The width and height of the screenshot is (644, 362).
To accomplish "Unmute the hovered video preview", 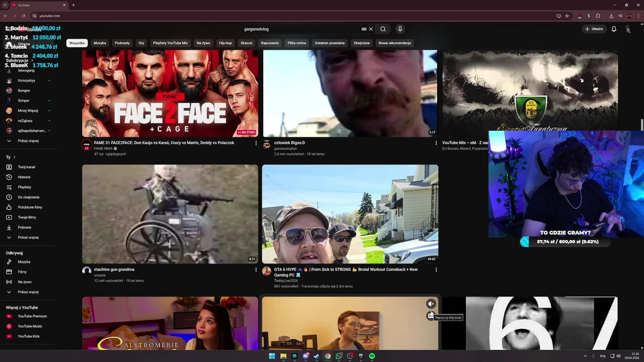I will [431, 304].
